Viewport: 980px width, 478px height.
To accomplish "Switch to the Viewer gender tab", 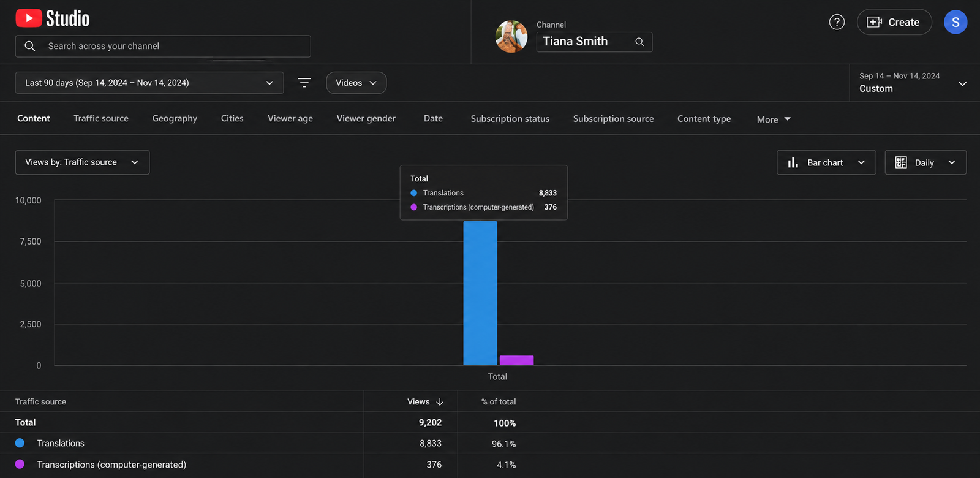I will [x=366, y=118].
